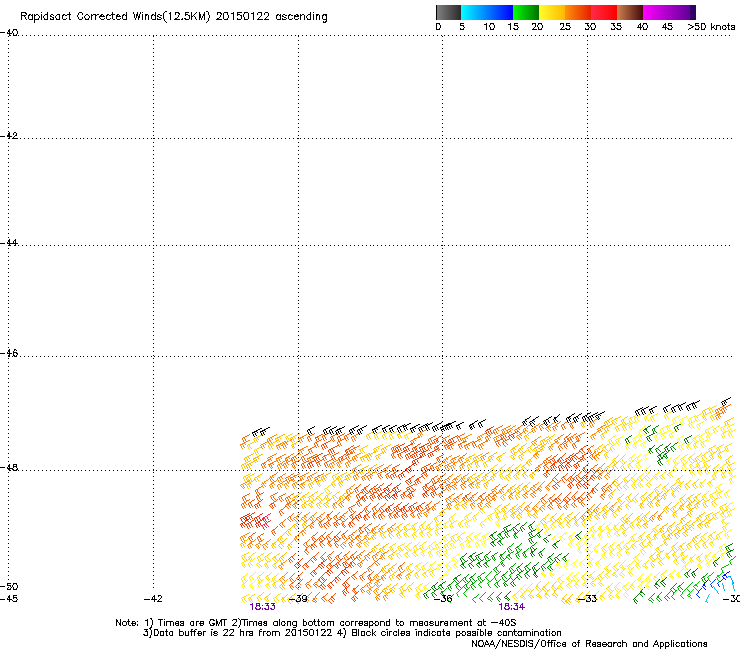
Task: Select the cyan-blue 5-15 knots legend band
Action: click(487, 12)
